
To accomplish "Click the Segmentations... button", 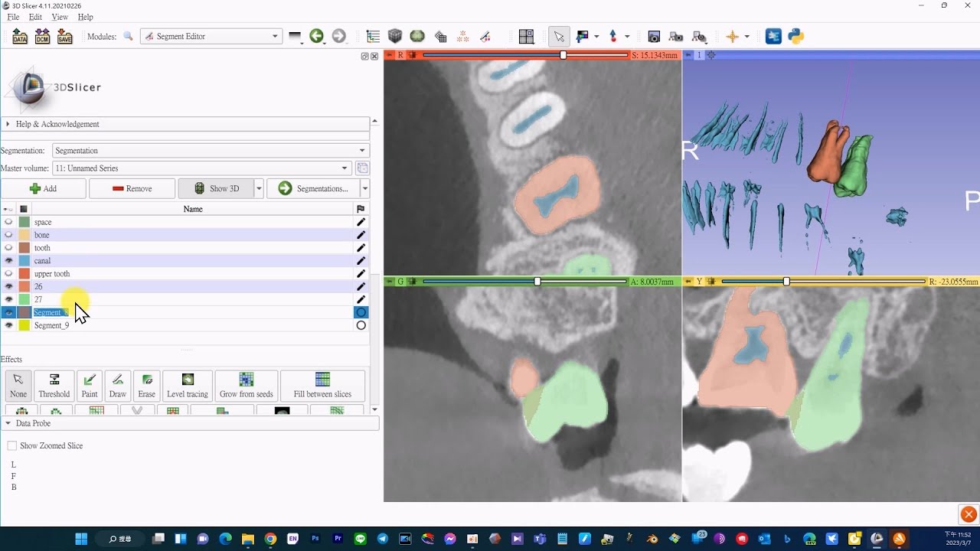I will [314, 188].
